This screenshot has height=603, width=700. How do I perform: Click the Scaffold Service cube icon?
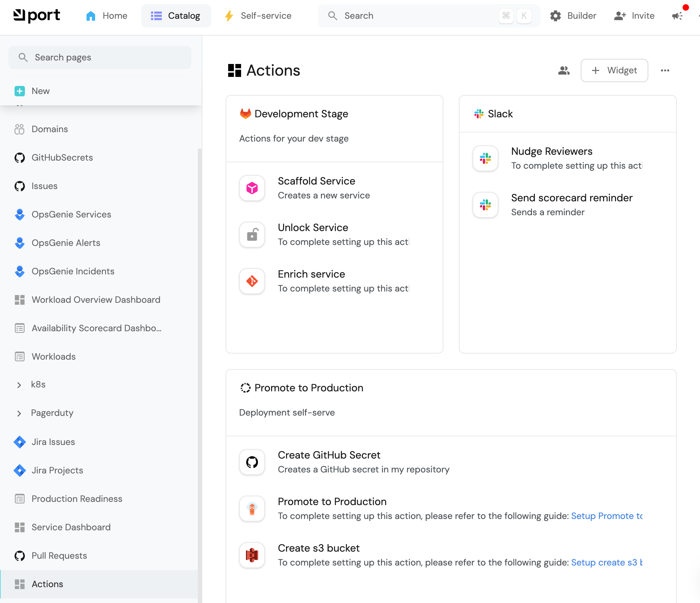[252, 188]
